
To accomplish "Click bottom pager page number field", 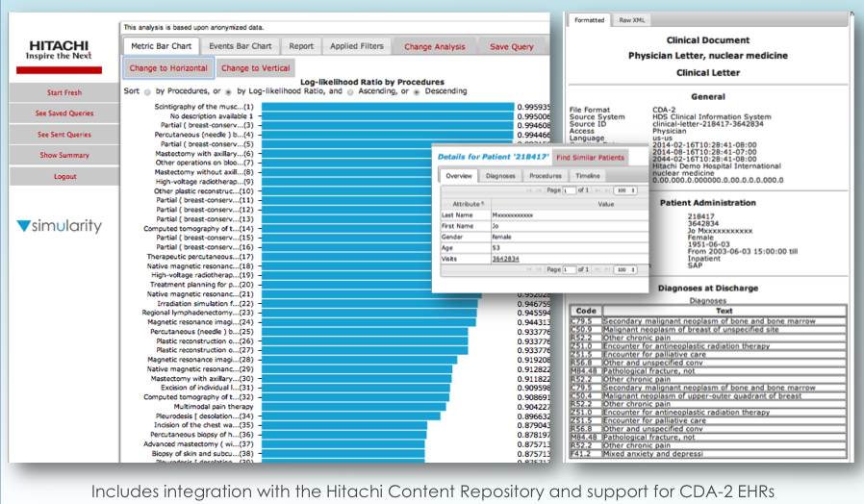I will pos(569,269).
